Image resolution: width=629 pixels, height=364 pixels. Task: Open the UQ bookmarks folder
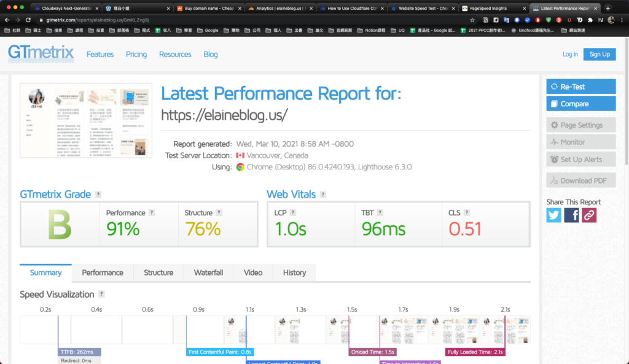398,30
